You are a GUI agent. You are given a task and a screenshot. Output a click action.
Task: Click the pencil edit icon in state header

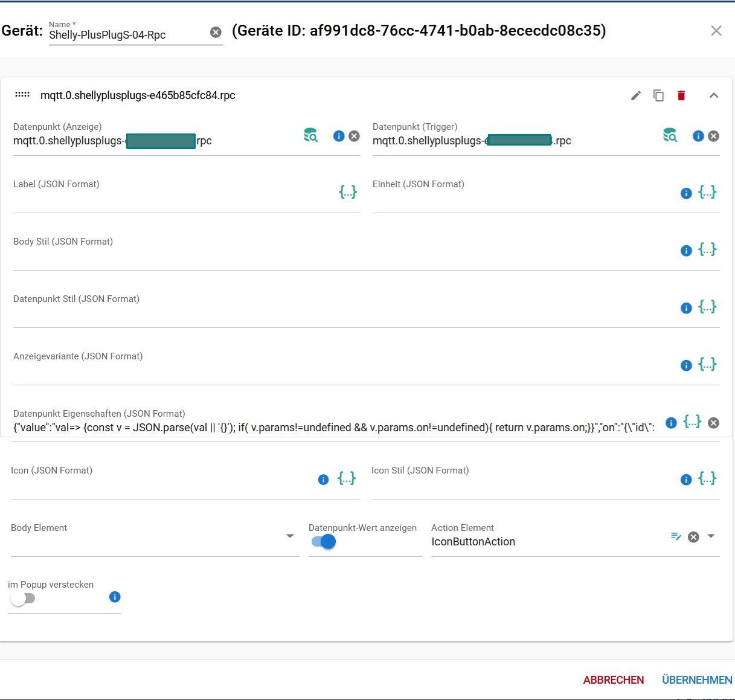click(636, 95)
